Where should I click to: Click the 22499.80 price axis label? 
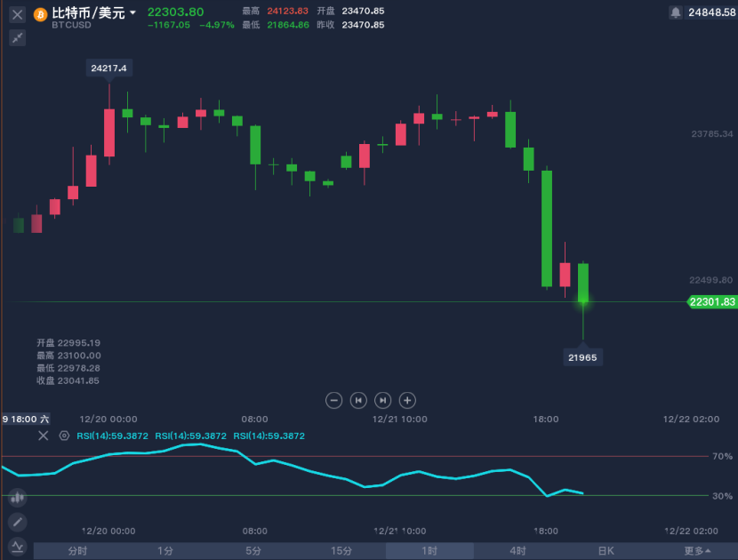pos(710,280)
